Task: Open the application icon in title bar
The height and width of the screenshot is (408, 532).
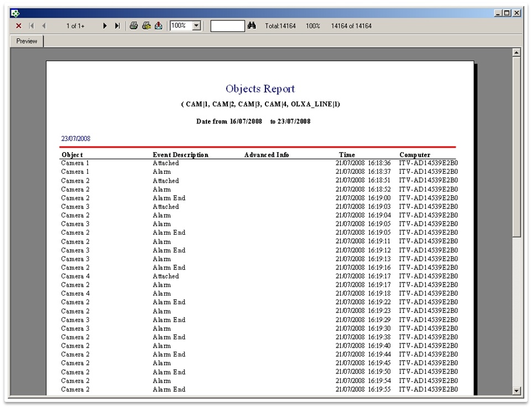Action: coord(15,13)
